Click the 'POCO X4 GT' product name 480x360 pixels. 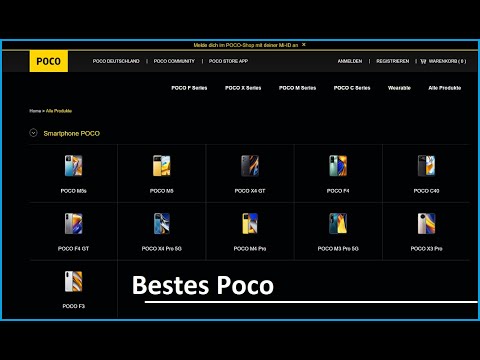tap(250, 191)
